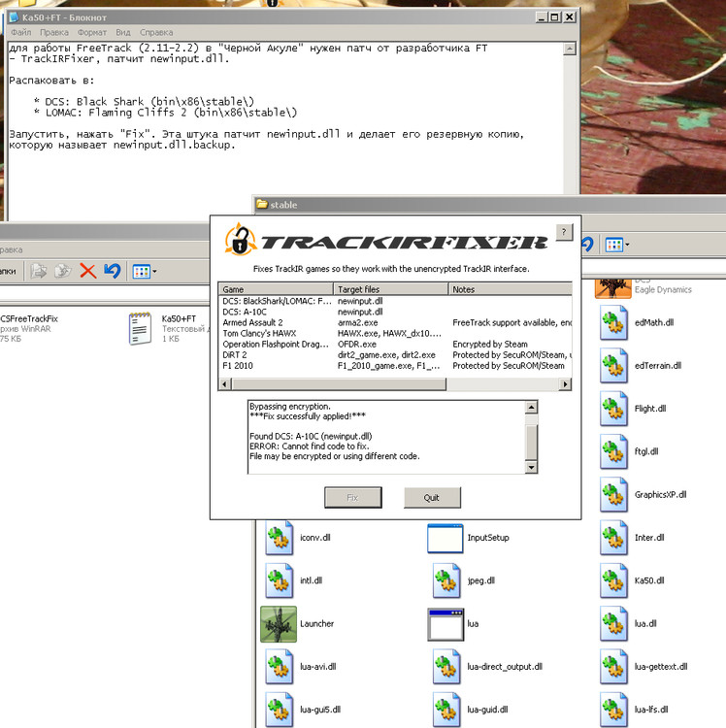This screenshot has width=726, height=728.
Task: Click the Move To folder toolbar icon
Action: click(x=39, y=271)
